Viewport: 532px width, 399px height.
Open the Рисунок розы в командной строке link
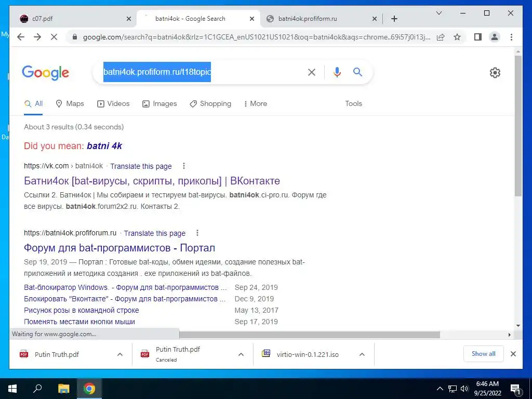(82, 311)
